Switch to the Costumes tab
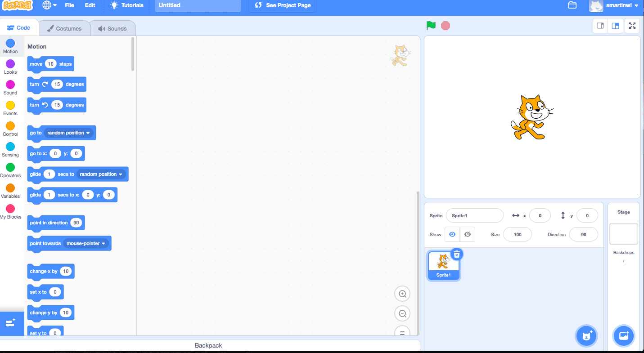Viewport: 644px width, 353px height. pos(64,28)
